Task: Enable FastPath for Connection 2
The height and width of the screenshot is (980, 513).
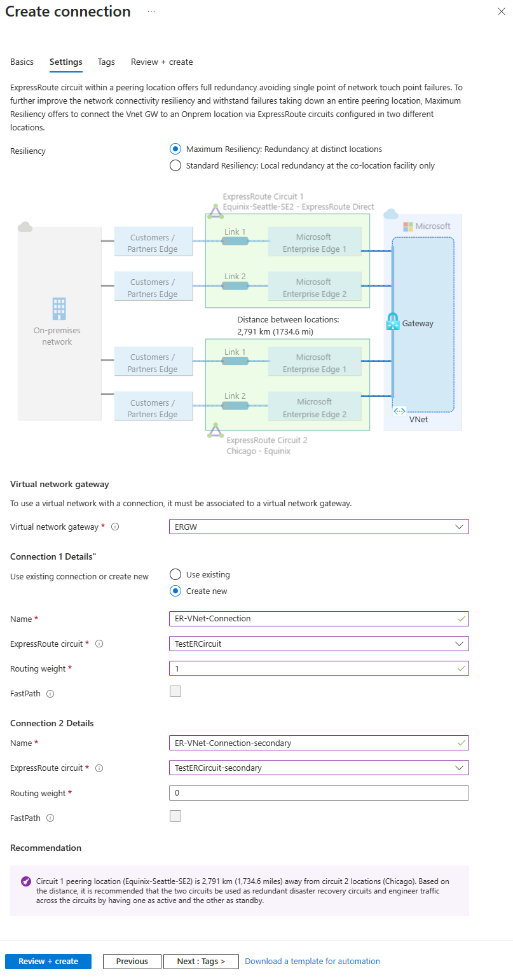Action: tap(175, 816)
